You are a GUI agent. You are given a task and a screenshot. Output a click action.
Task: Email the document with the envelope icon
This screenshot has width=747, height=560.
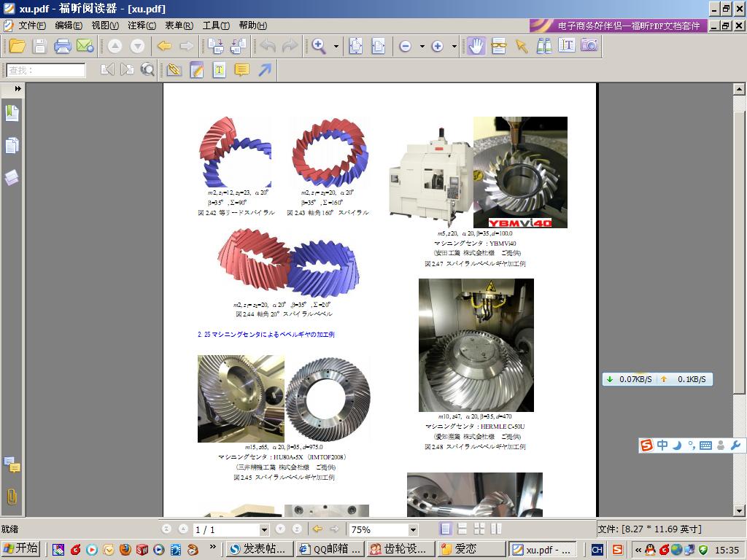point(85,46)
